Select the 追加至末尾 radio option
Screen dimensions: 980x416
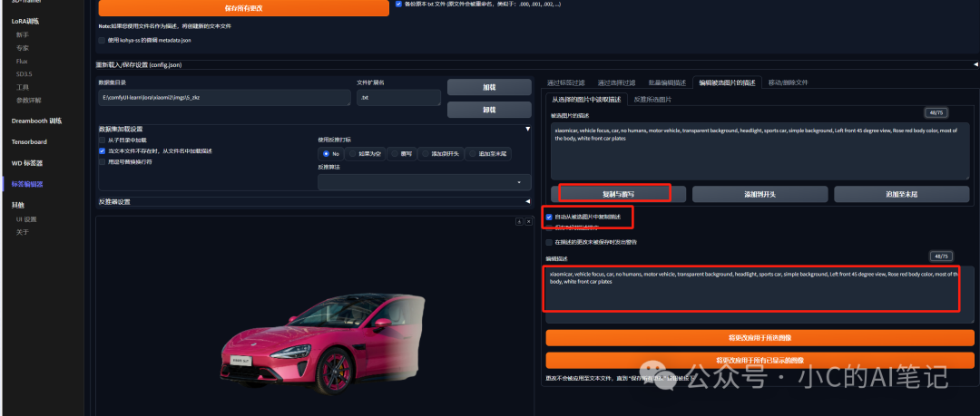tap(488, 154)
